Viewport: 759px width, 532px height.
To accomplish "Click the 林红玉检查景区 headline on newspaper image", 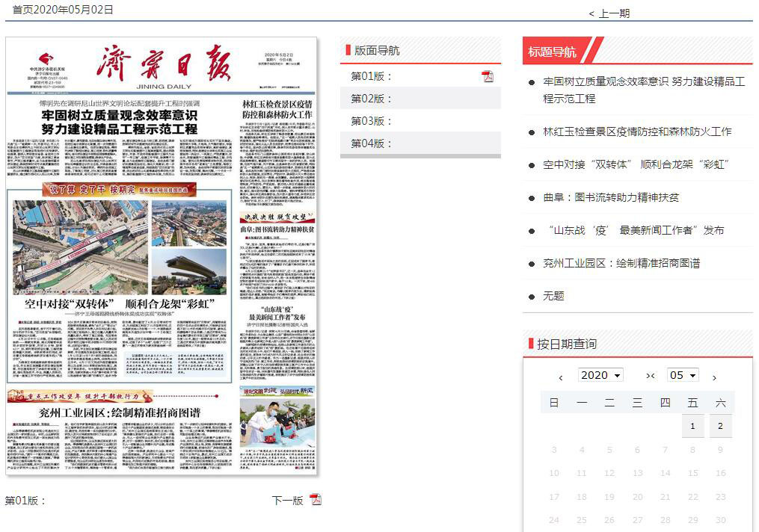I will click(x=277, y=109).
